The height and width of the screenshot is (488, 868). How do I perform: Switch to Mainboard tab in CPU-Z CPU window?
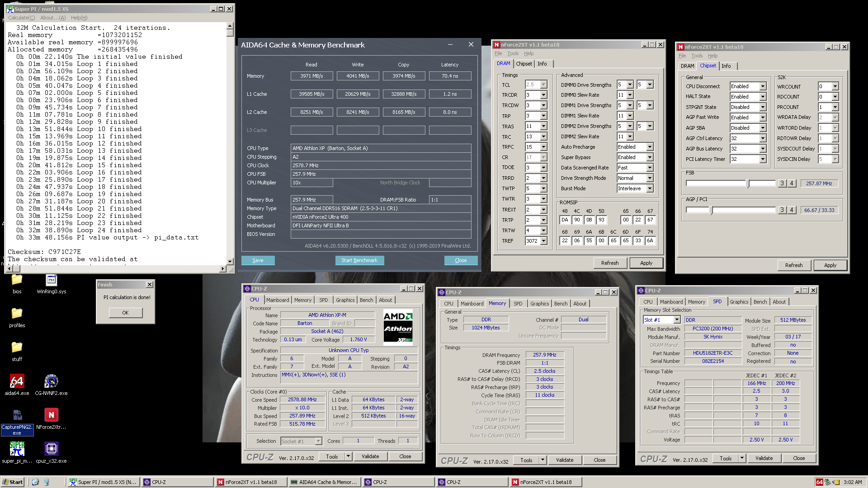point(278,300)
